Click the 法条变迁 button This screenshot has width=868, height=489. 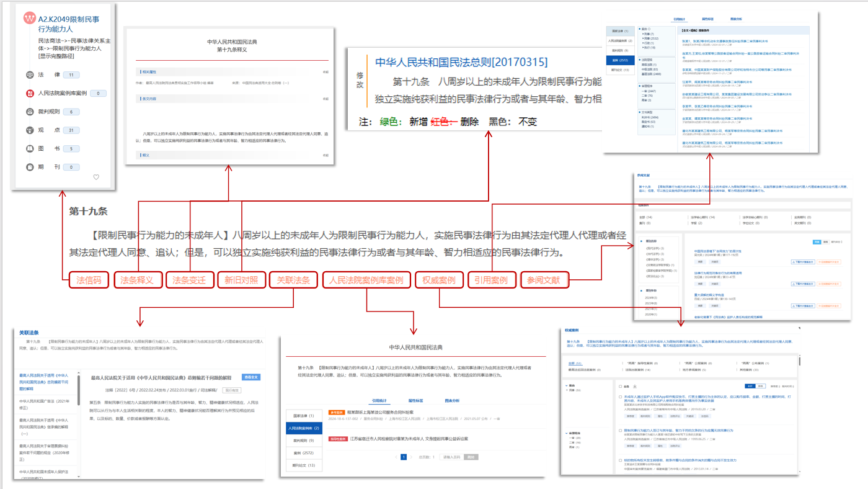[190, 280]
